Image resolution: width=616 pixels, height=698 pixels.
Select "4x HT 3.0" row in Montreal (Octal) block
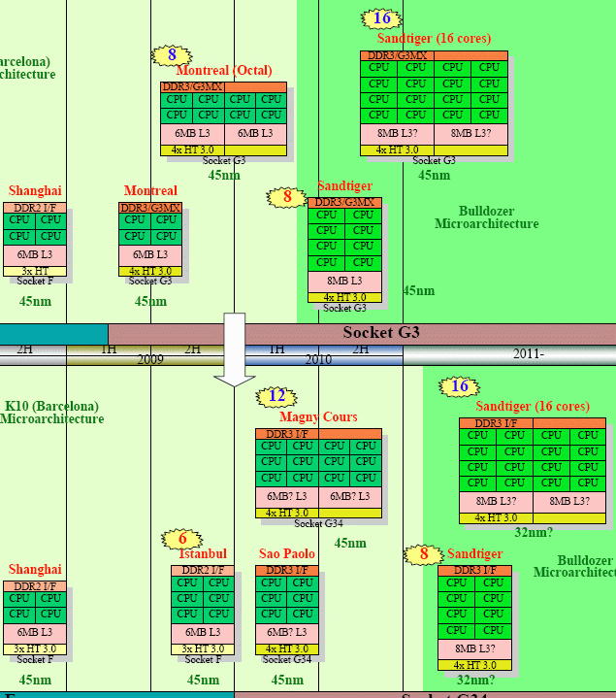coord(192,150)
